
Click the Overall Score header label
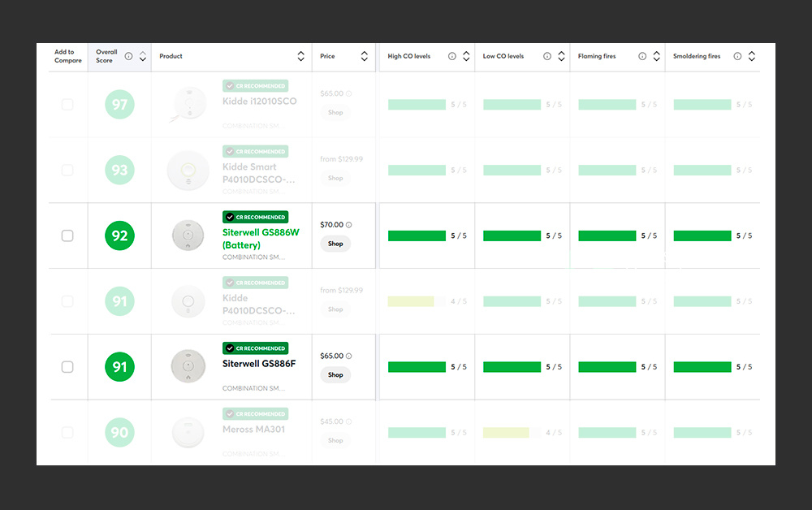tap(106, 56)
